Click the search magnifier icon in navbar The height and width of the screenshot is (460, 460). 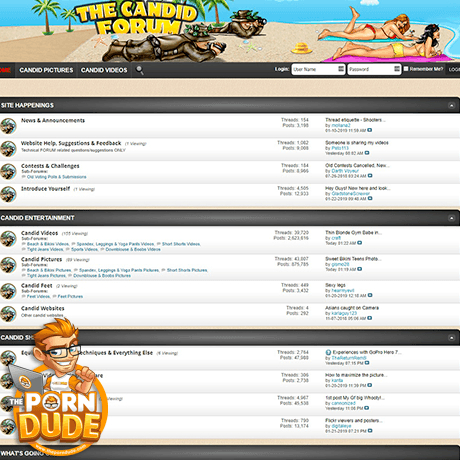pyautogui.click(x=139, y=70)
